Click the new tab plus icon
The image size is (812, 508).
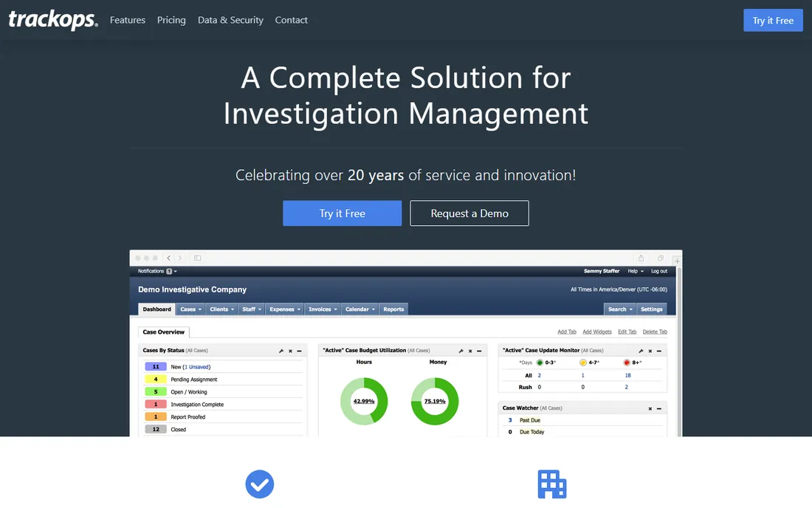pos(677,261)
